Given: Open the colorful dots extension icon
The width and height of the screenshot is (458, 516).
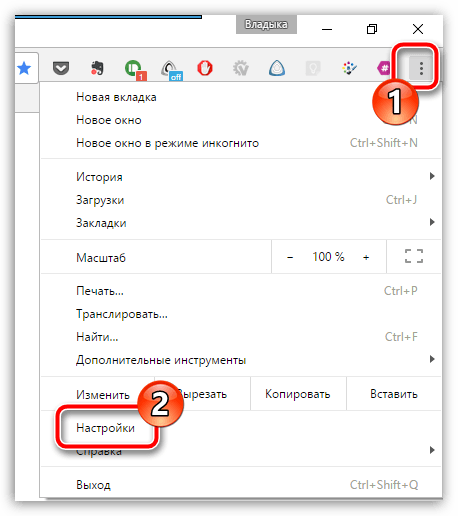Looking at the screenshot, I should coord(349,68).
